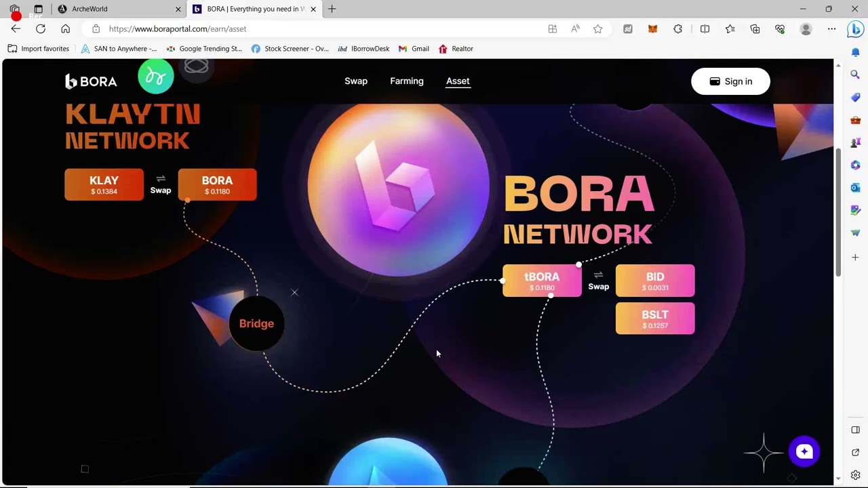Go to the Farming navigation item
This screenshot has height=488, width=868.
coord(407,81)
